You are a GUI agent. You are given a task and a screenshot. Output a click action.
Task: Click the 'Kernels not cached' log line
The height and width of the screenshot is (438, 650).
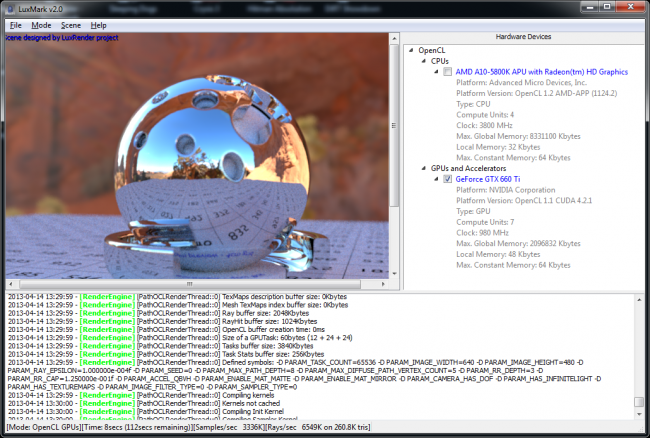click(x=144, y=404)
